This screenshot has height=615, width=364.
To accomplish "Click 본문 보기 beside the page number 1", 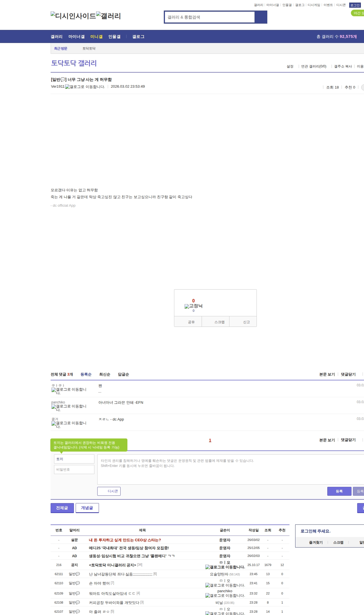I will point(327,440).
